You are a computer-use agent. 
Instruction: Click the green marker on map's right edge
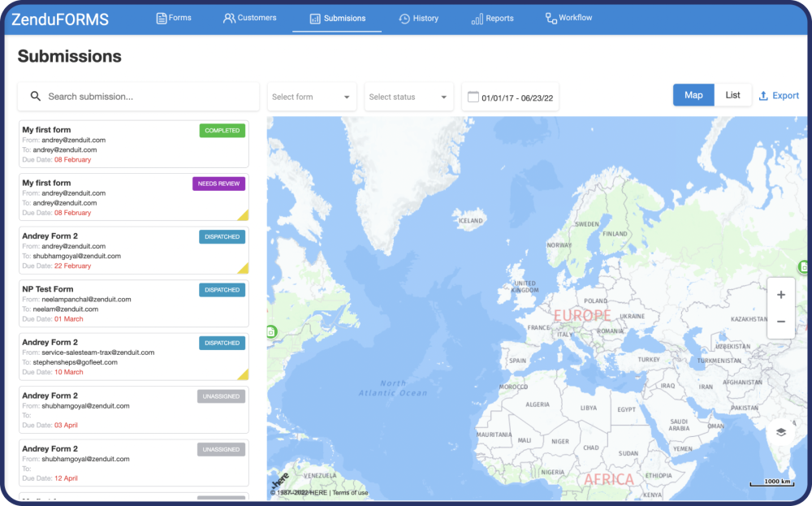(x=802, y=266)
